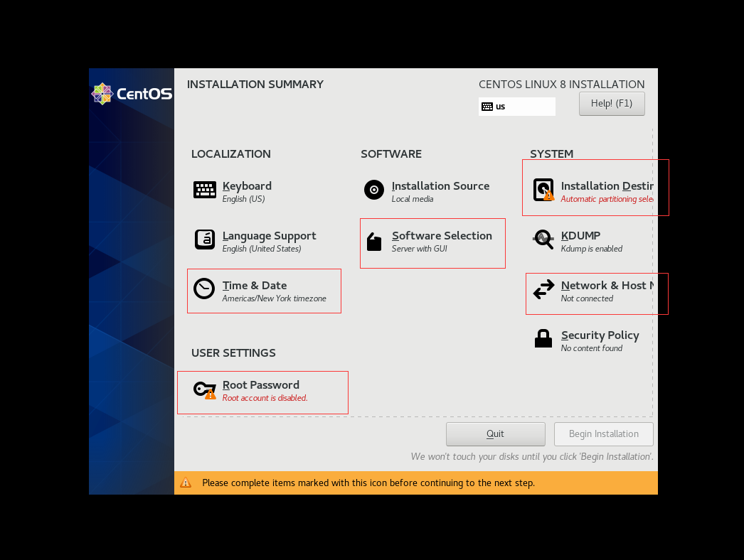Click the Time & Date clock icon
Screen dimensions: 744x560
[x=204, y=289]
